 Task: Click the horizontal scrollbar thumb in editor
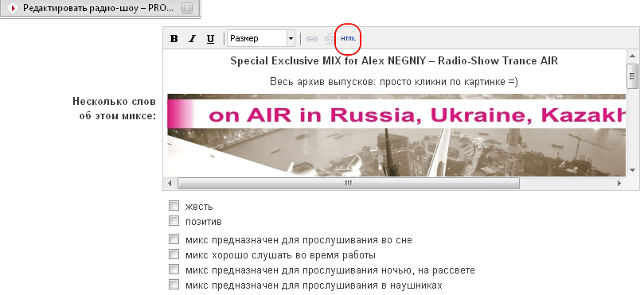(349, 184)
